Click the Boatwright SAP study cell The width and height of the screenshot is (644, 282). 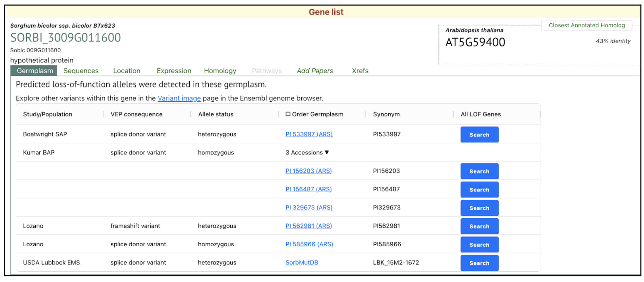(45, 134)
